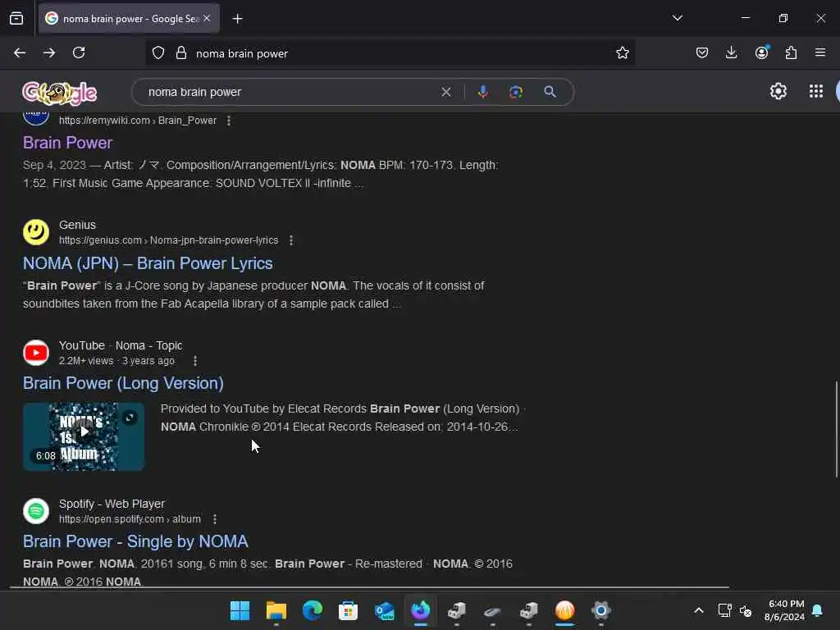The height and width of the screenshot is (630, 840).
Task: Show hidden system tray icons
Action: pos(699,610)
